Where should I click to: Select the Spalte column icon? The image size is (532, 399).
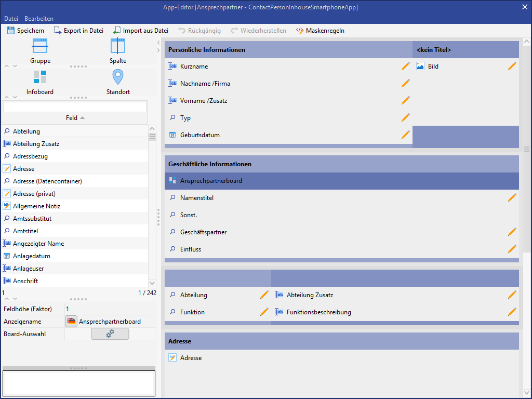(x=118, y=46)
